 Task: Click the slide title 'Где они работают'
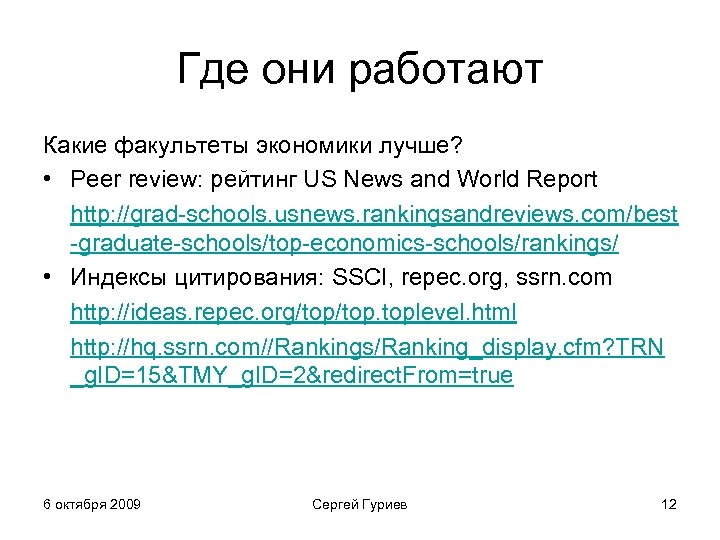point(360,69)
